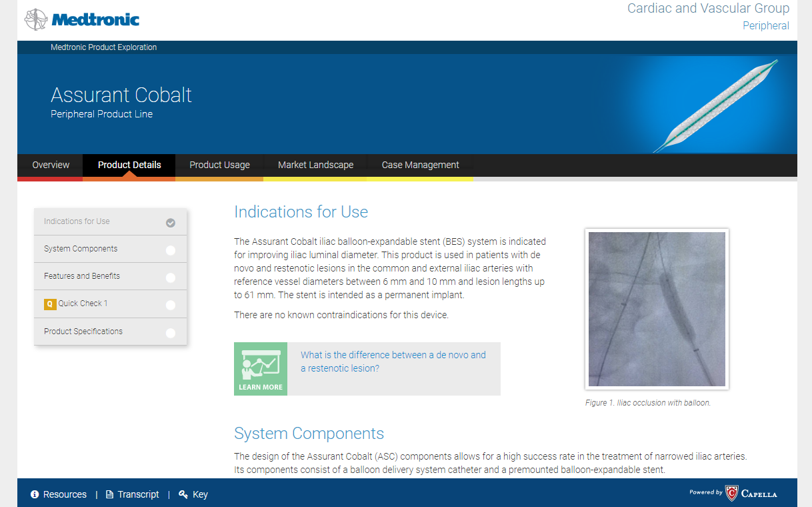Screen dimensions: 812x507
Task: Click the Capella shield logo
Action: (x=731, y=494)
